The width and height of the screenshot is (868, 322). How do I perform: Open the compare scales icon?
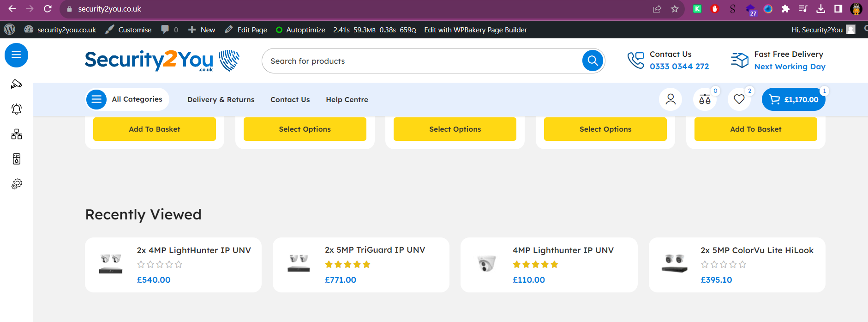pos(705,99)
